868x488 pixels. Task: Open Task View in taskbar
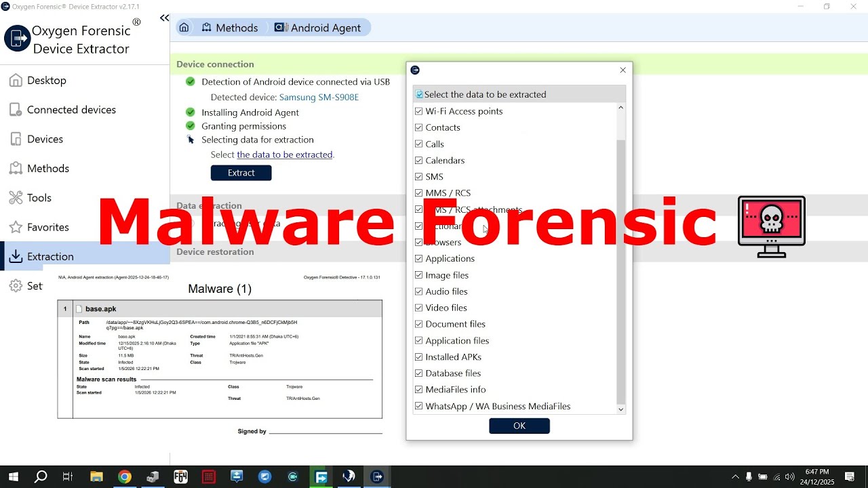(x=68, y=477)
